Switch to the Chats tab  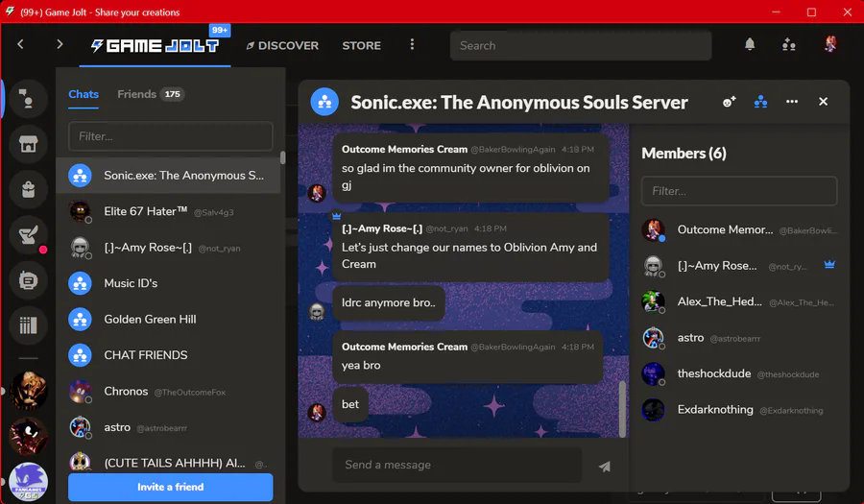point(84,94)
